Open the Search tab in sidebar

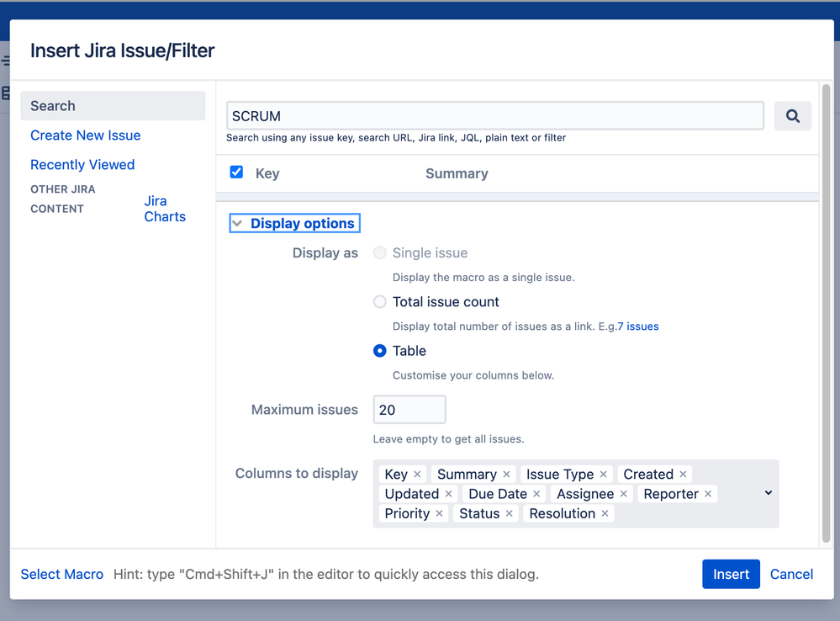(113, 106)
